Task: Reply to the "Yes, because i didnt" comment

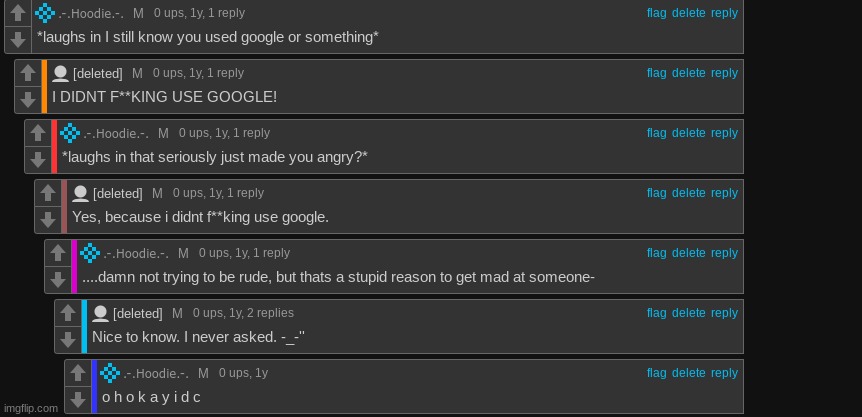Action: [x=724, y=193]
